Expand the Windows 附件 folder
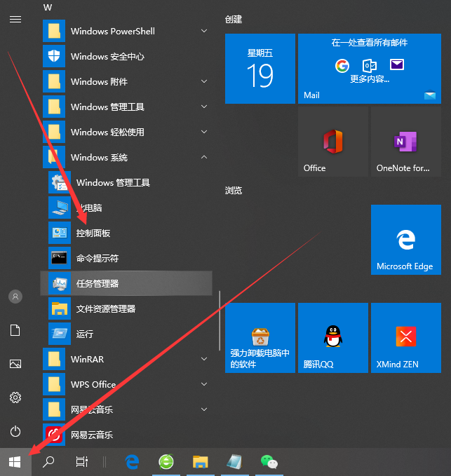 pyautogui.click(x=204, y=81)
